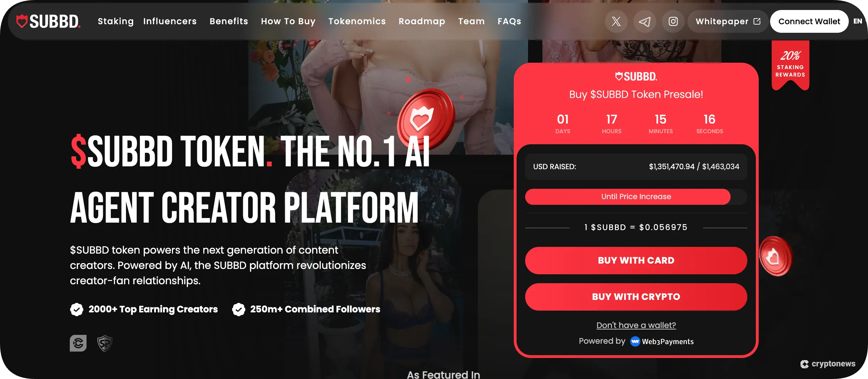Image resolution: width=868 pixels, height=379 pixels.
Task: Follow the Don't have a wallet? link
Action: coord(636,325)
